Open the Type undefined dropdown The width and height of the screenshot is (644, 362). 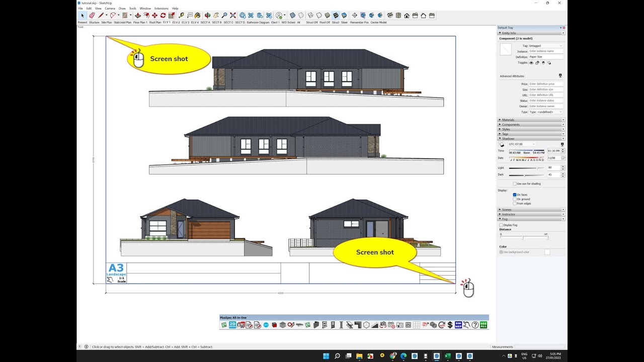click(545, 112)
